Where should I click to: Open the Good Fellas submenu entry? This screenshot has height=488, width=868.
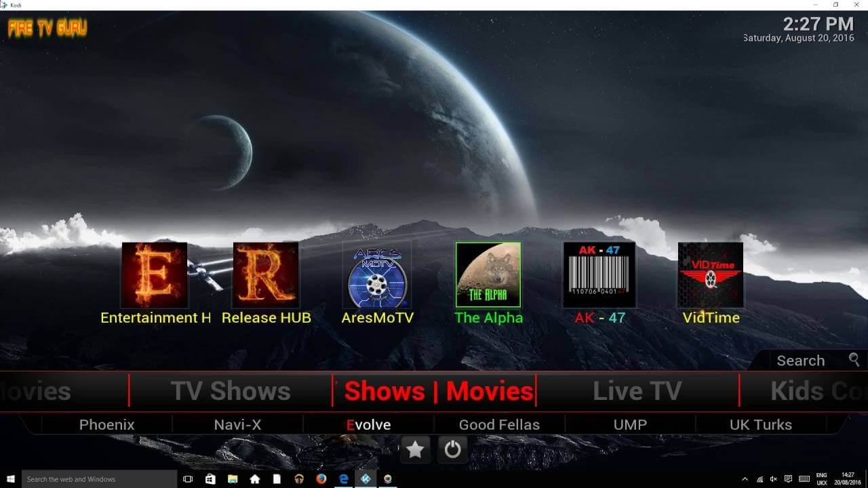pos(499,425)
